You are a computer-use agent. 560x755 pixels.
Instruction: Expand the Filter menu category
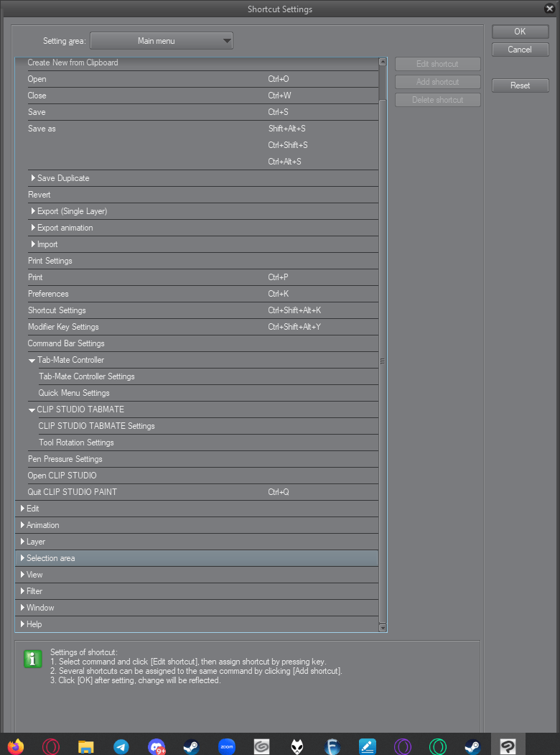coord(22,590)
